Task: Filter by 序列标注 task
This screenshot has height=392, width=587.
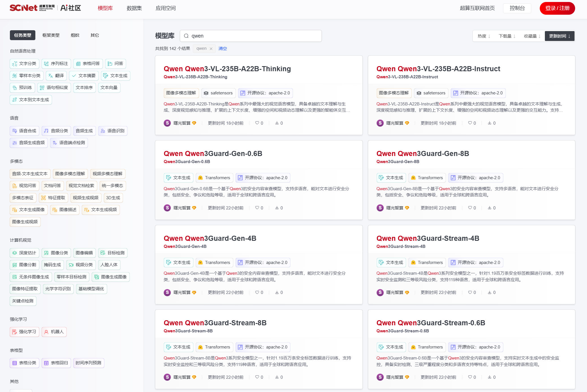Action: [x=56, y=64]
